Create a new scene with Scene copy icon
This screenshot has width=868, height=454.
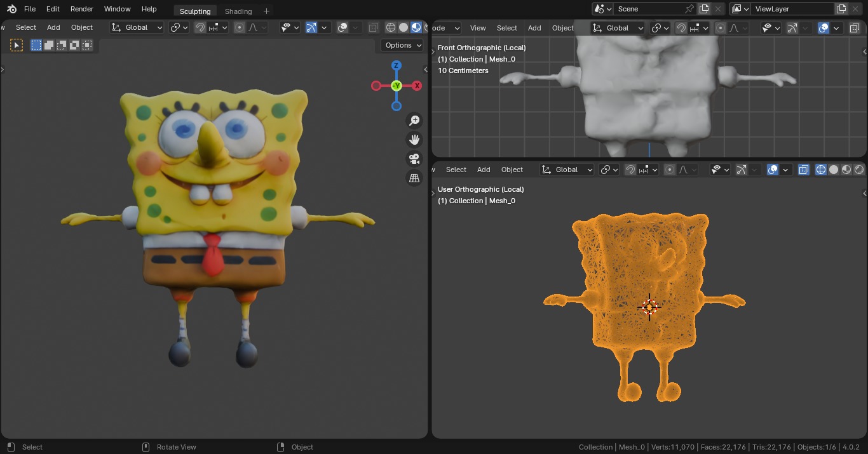click(x=704, y=9)
